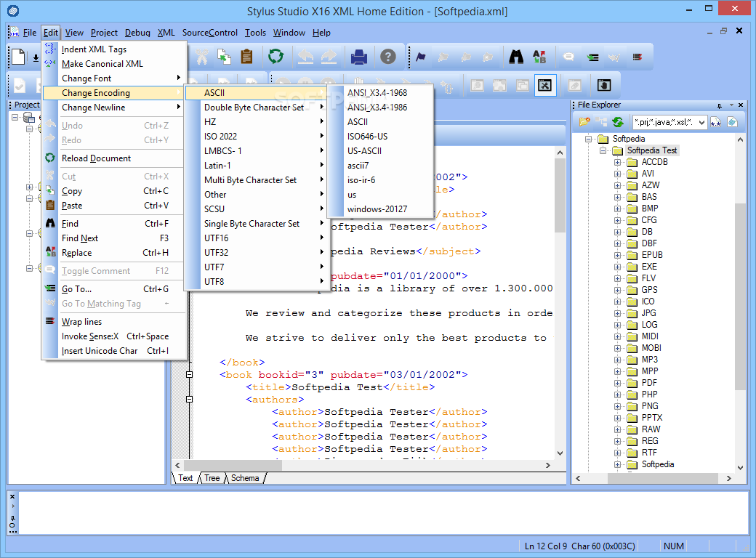The width and height of the screenshot is (756, 558).
Task: Open the UTF8 encoding submenu
Action: (x=257, y=281)
